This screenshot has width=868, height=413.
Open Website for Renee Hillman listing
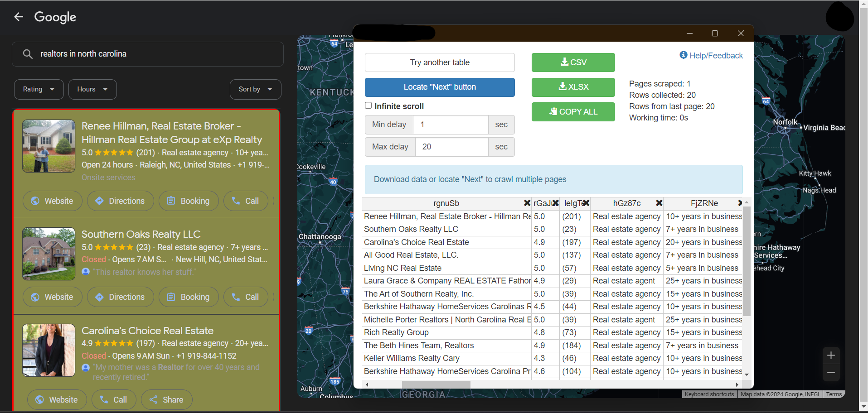(x=53, y=201)
